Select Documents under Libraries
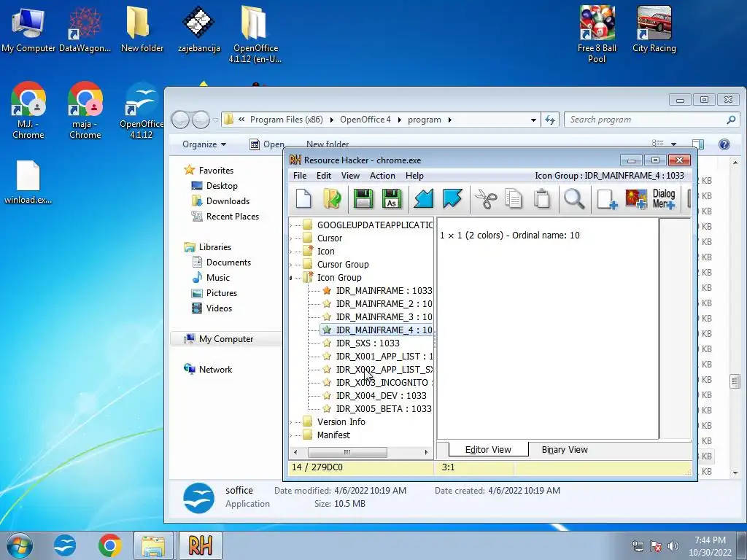This screenshot has height=560, width=747. [228, 262]
